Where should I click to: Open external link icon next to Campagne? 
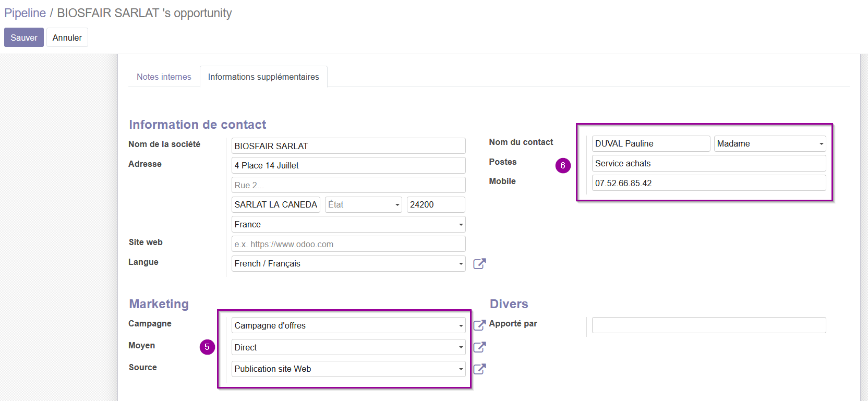click(x=479, y=325)
